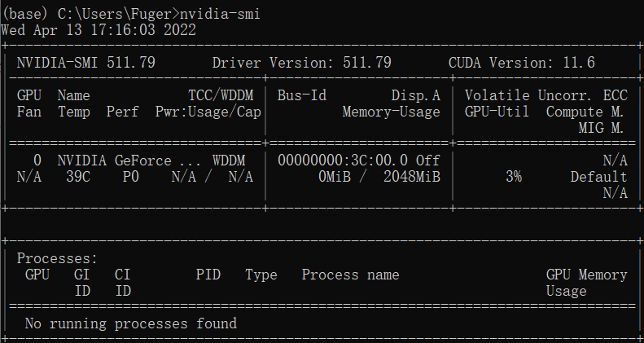The width and height of the screenshot is (644, 343).
Task: Click the 'Driver Version: 511.79' text
Action: pyautogui.click(x=301, y=63)
